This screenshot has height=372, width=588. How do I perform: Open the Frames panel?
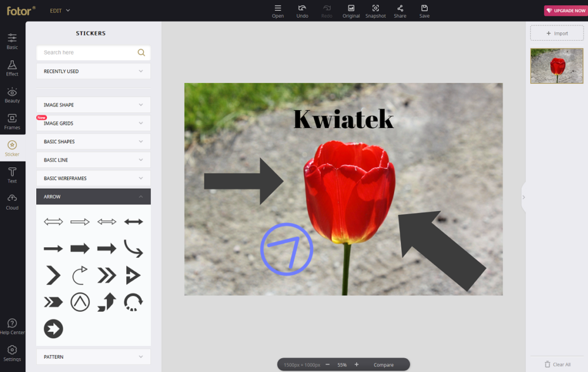tap(12, 122)
